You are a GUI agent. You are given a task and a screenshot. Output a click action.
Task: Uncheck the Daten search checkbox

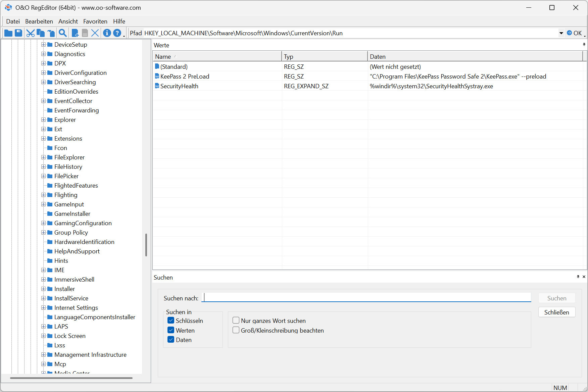[x=171, y=340]
